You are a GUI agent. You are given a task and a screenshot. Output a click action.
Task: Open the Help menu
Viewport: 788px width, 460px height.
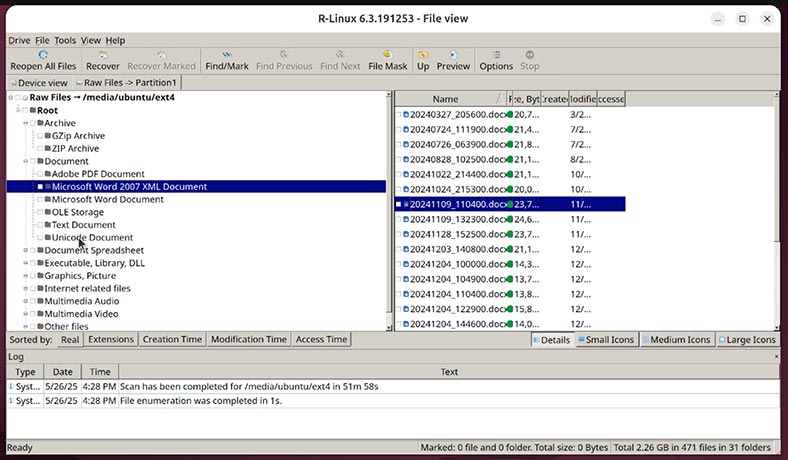(x=115, y=40)
